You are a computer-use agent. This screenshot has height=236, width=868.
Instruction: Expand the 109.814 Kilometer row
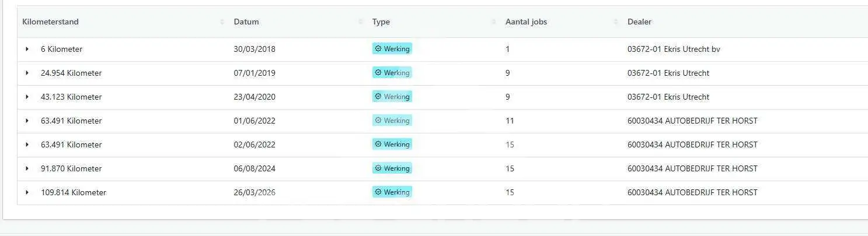tap(27, 192)
